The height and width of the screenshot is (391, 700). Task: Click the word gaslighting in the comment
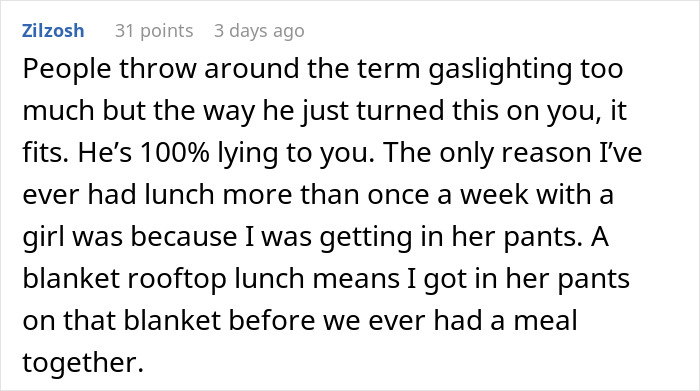[500, 70]
